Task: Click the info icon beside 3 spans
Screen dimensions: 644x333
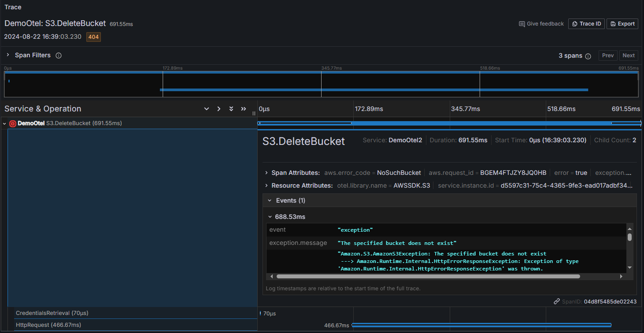Action: point(588,56)
